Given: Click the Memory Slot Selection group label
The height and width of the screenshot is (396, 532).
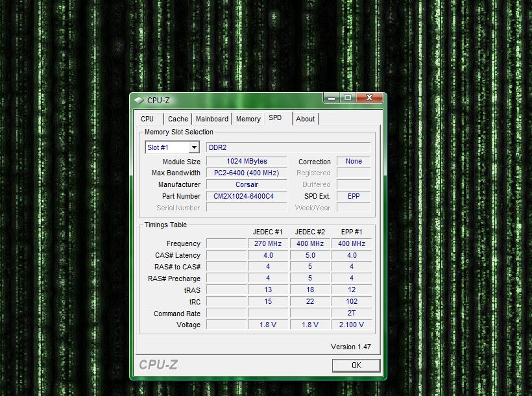Looking at the screenshot, I should [179, 132].
